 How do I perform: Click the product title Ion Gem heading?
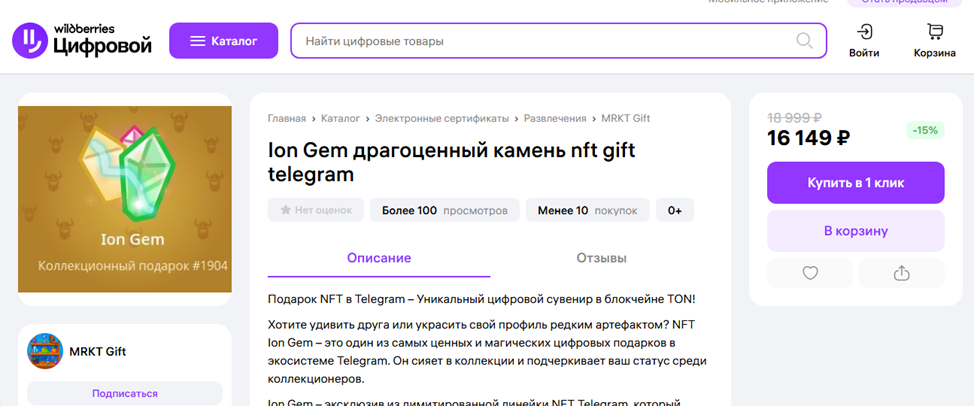(452, 162)
